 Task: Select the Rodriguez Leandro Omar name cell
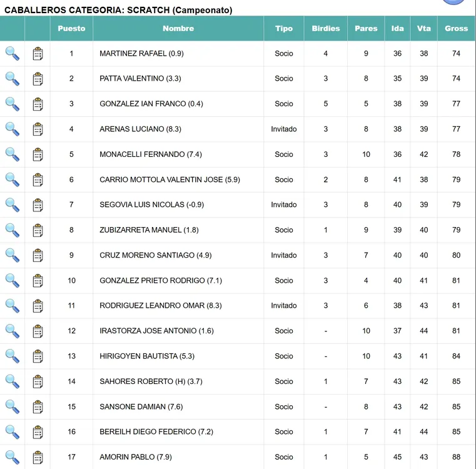pyautogui.click(x=161, y=306)
